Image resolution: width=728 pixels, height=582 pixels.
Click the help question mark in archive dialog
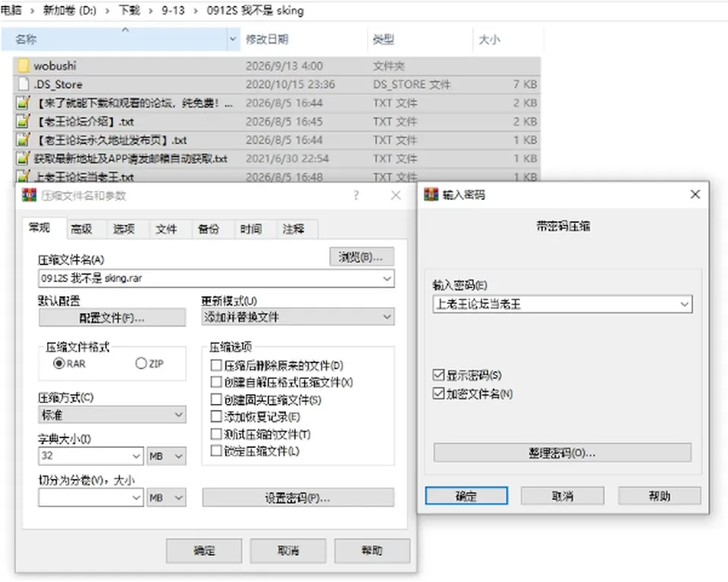point(356,196)
